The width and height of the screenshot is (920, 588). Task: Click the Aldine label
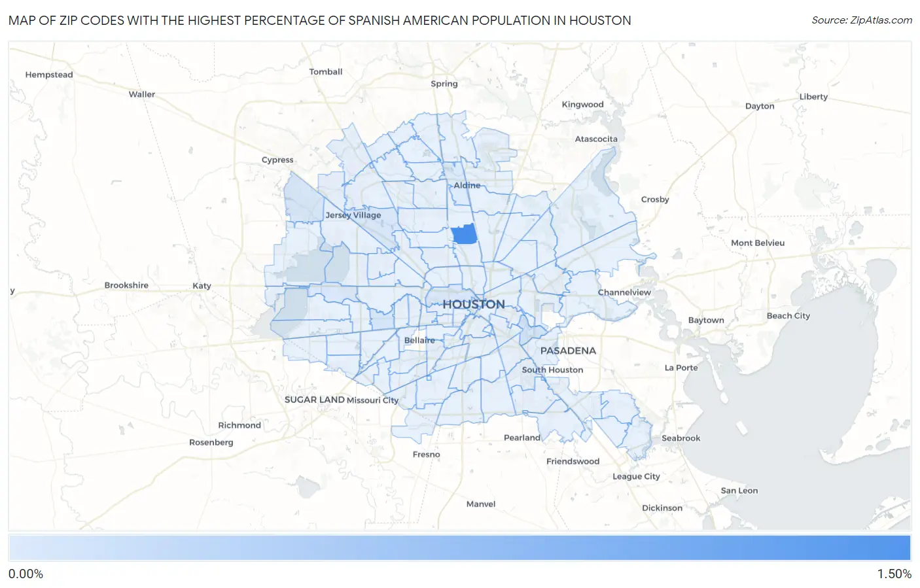(467, 185)
